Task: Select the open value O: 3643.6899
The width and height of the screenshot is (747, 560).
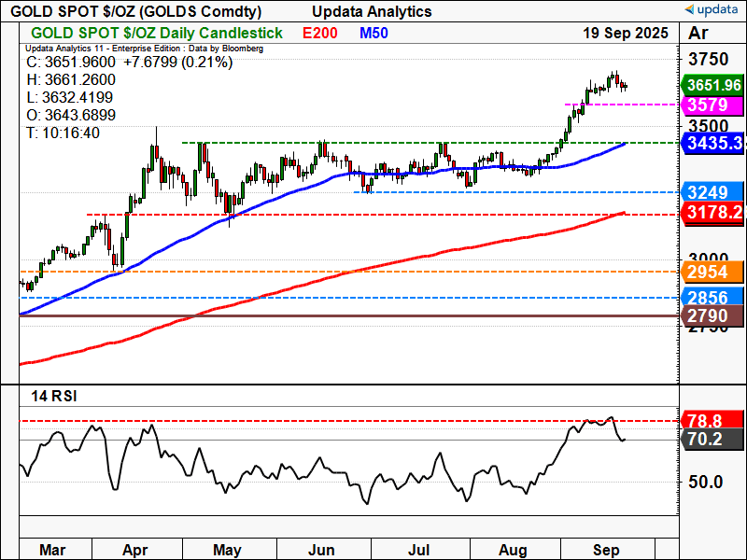Action: (71, 115)
